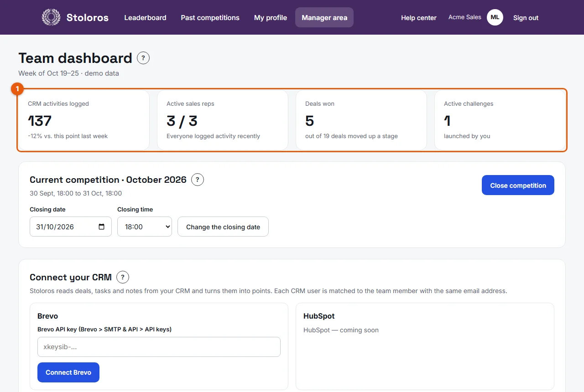Click the Stoloros brand name
Screen dimensions: 584x392
coord(88,18)
